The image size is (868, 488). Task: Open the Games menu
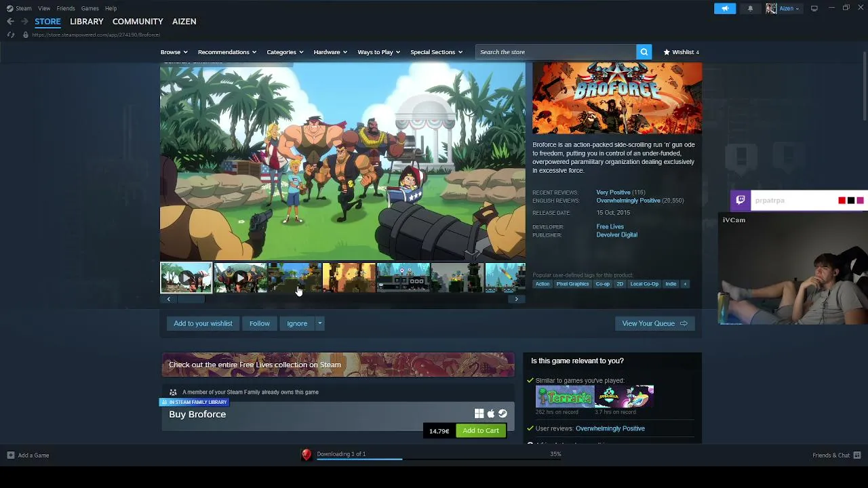pyautogui.click(x=90, y=8)
